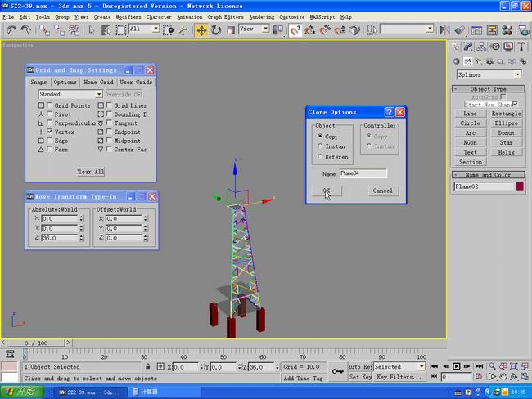Toggle the 3D Snap magnet button
The width and height of the screenshot is (532, 399).
[295, 30]
